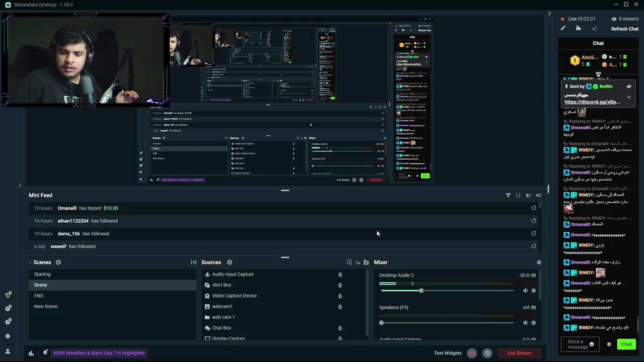
Task: Expand the web cam 1 folder
Action: (207, 317)
